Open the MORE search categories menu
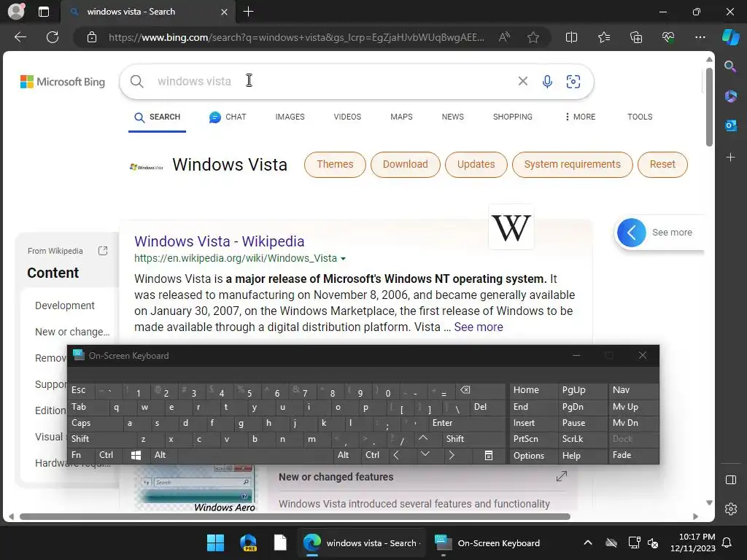747x560 pixels. pyautogui.click(x=580, y=117)
